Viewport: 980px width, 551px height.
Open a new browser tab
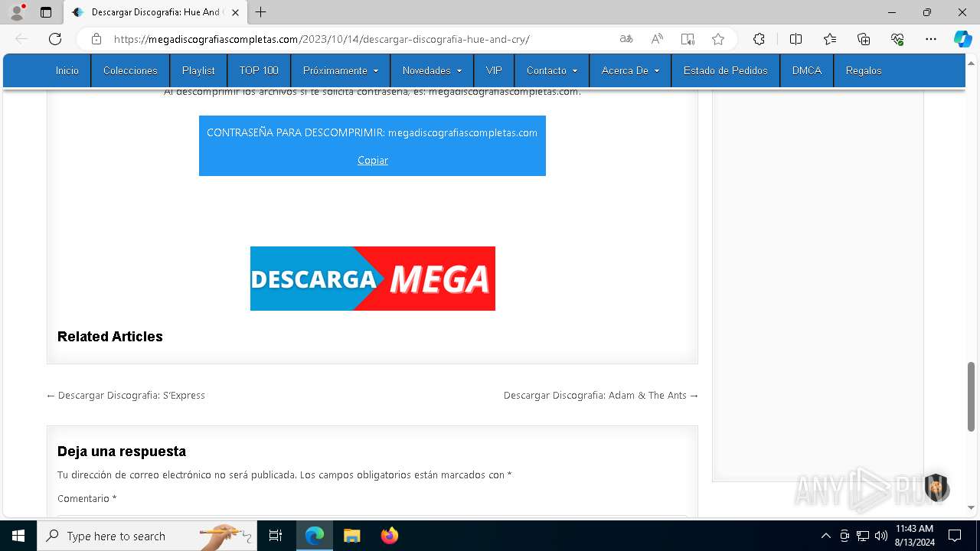click(x=261, y=12)
